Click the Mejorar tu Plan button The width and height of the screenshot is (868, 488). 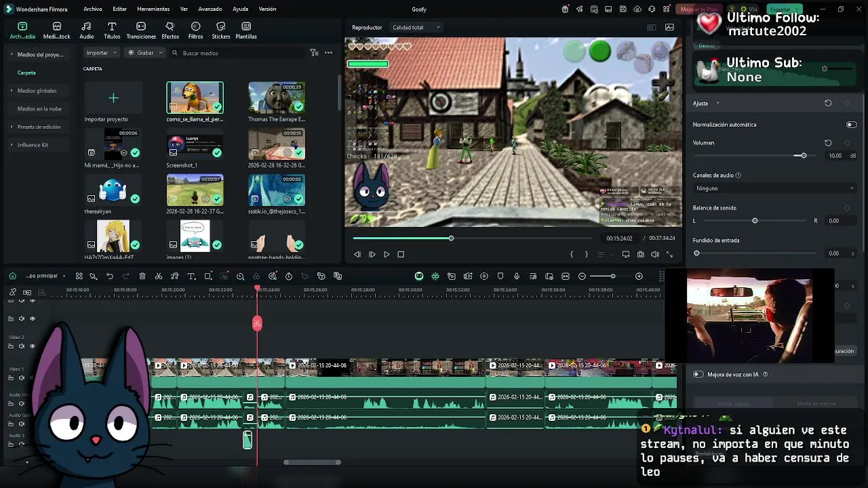pyautogui.click(x=698, y=9)
